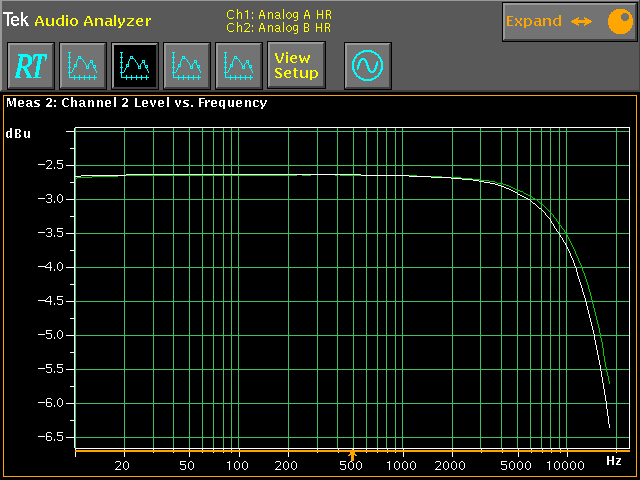The height and width of the screenshot is (480, 640).
Task: Select the Ch2: Analog B HR label
Action: pyautogui.click(x=278, y=27)
